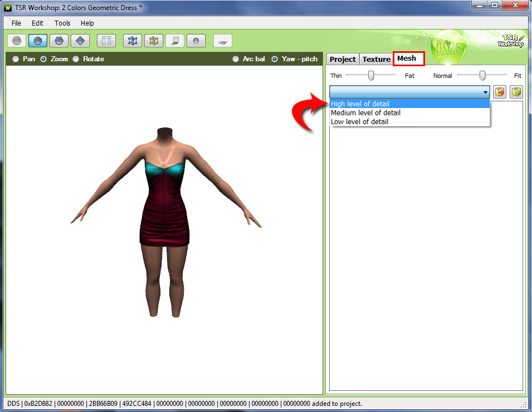The image size is (532, 412).
Task: Select the Zoom radio button
Action: [x=43, y=59]
